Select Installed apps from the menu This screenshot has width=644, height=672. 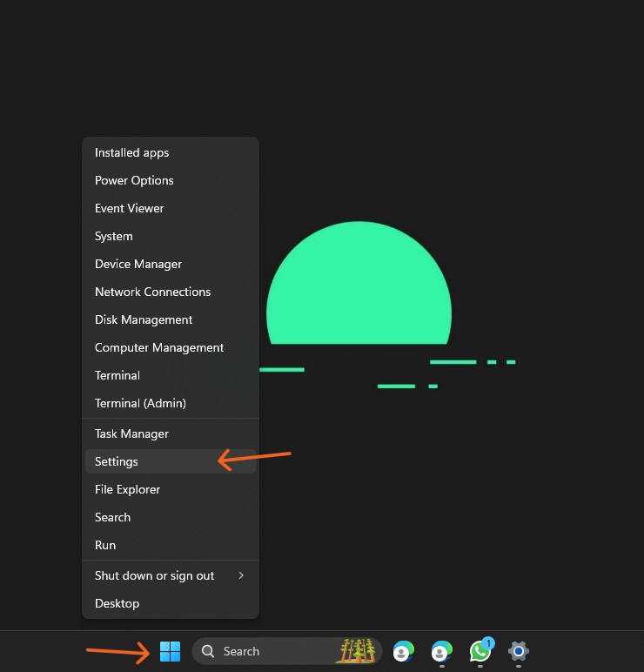point(171,152)
